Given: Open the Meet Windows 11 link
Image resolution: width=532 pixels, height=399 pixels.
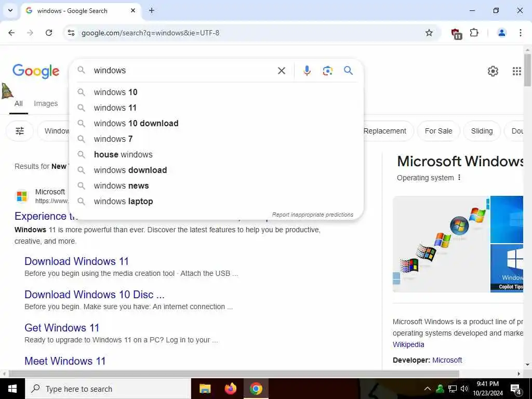Looking at the screenshot, I should click(x=65, y=361).
